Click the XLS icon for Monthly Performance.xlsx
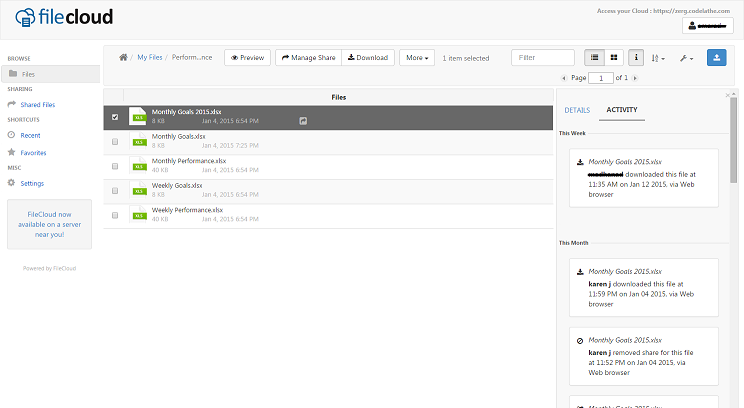 pos(138,166)
